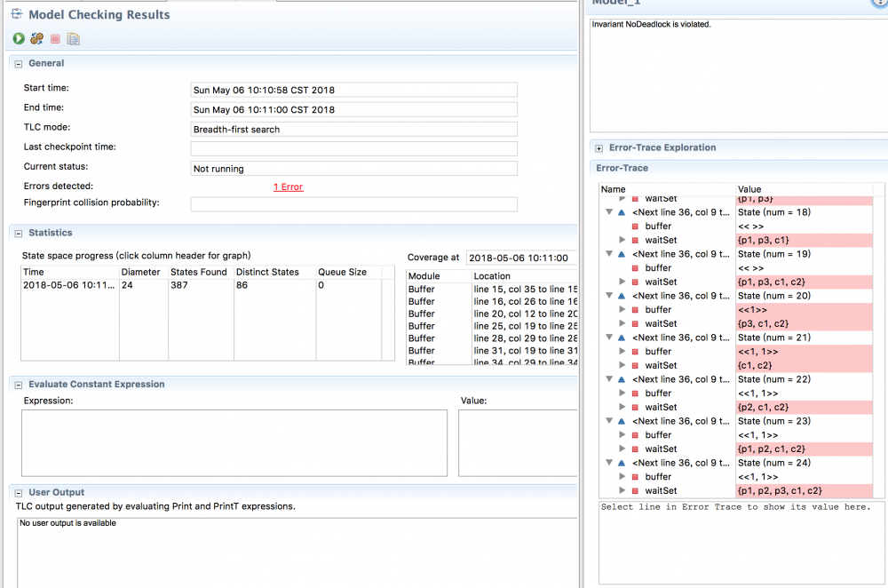Select coverage row 'line 28, col 29 to line 28'
Screen dimensions: 888x588
pos(526,338)
